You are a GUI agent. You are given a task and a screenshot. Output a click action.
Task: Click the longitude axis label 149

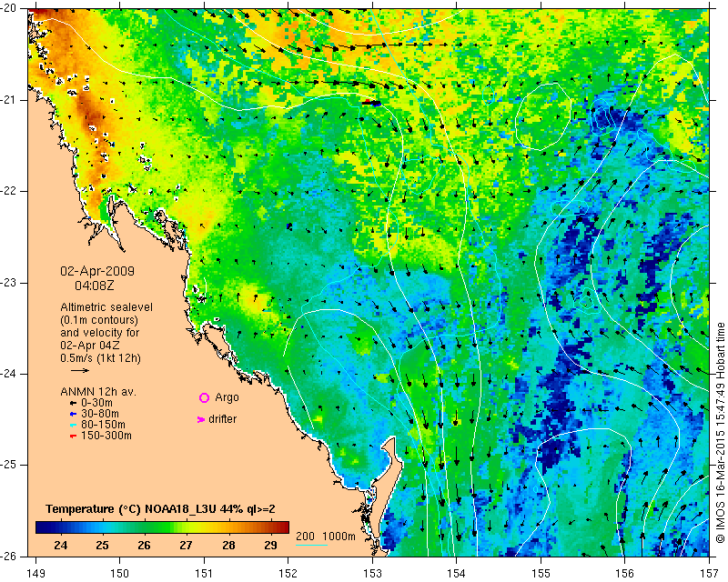[x=36, y=574]
